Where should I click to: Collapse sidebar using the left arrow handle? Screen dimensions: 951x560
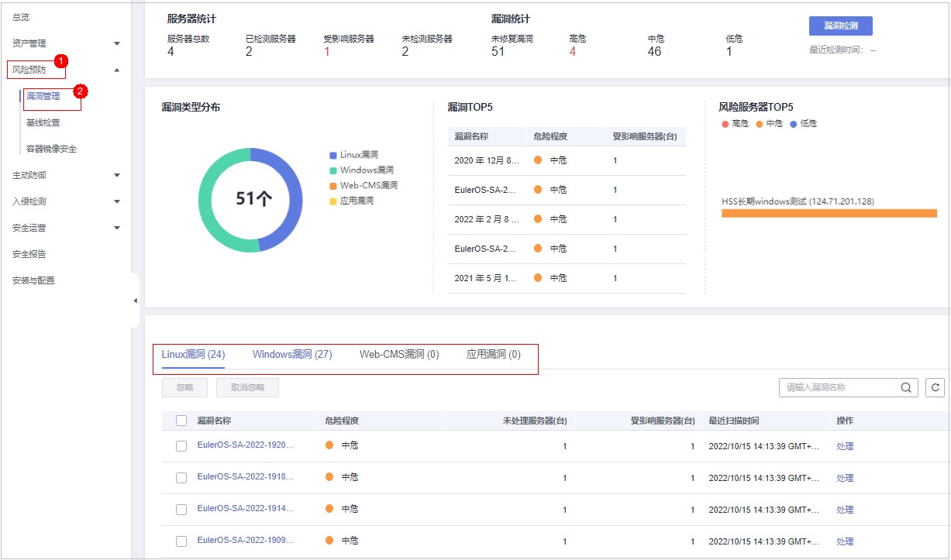(136, 301)
